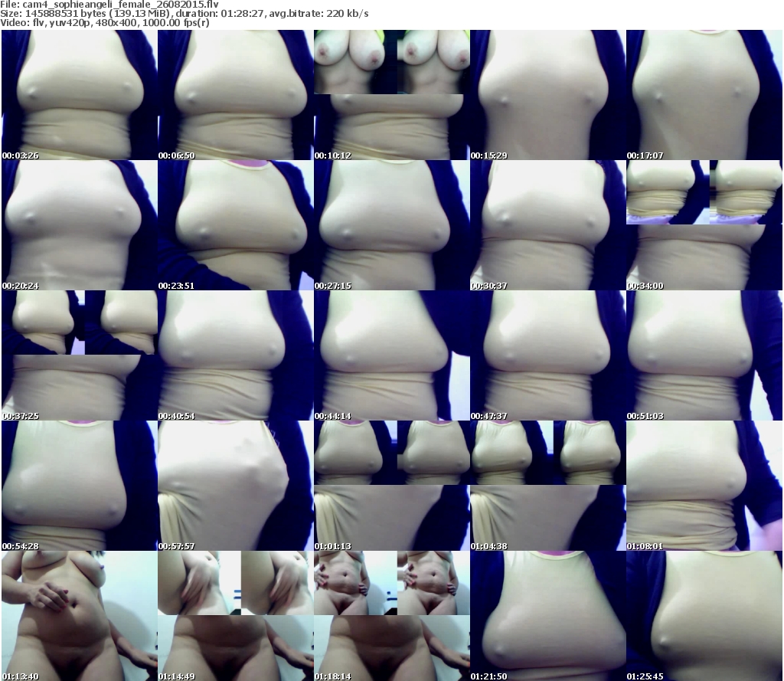Select the thumbnail stamped 01:21:50
This screenshot has height=681, width=784.
548,616
